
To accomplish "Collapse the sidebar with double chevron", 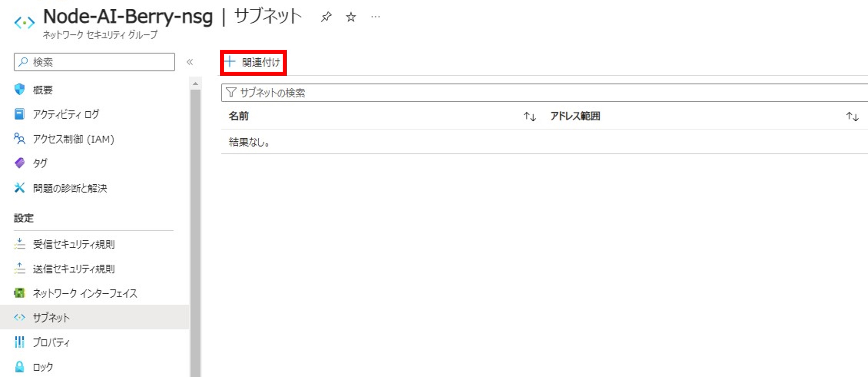I will [190, 62].
